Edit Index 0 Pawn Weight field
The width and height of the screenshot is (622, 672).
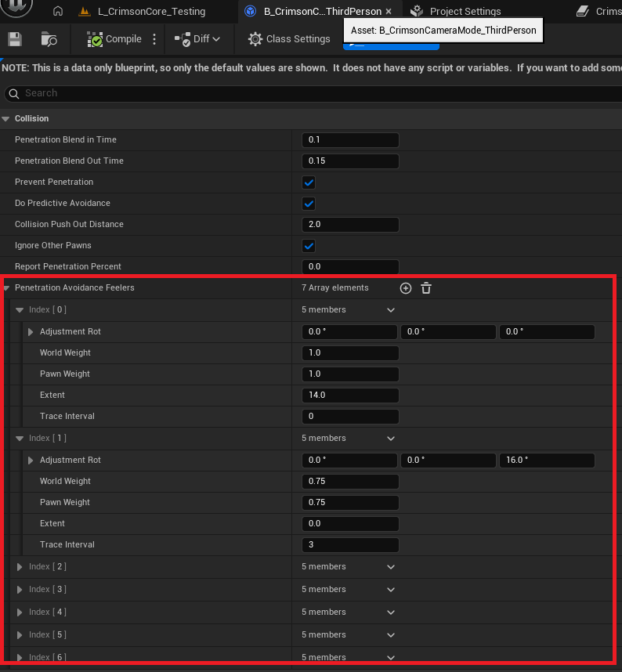click(350, 374)
